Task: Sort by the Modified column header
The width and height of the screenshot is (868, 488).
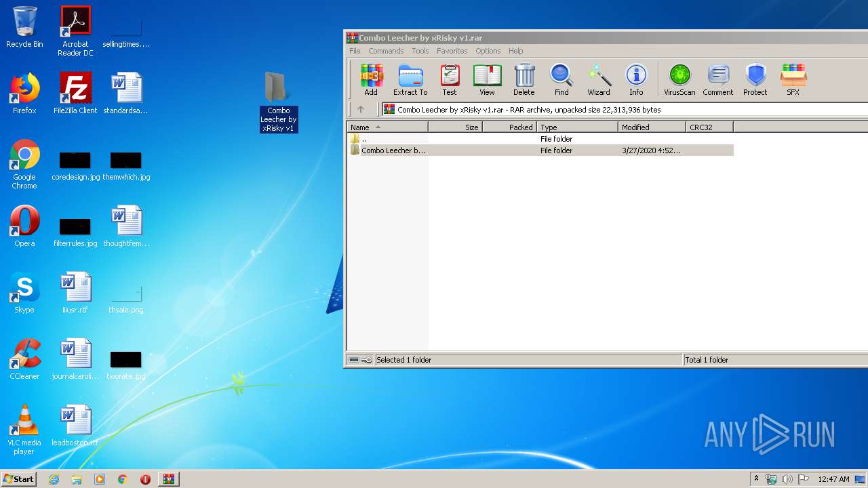Action: point(652,127)
